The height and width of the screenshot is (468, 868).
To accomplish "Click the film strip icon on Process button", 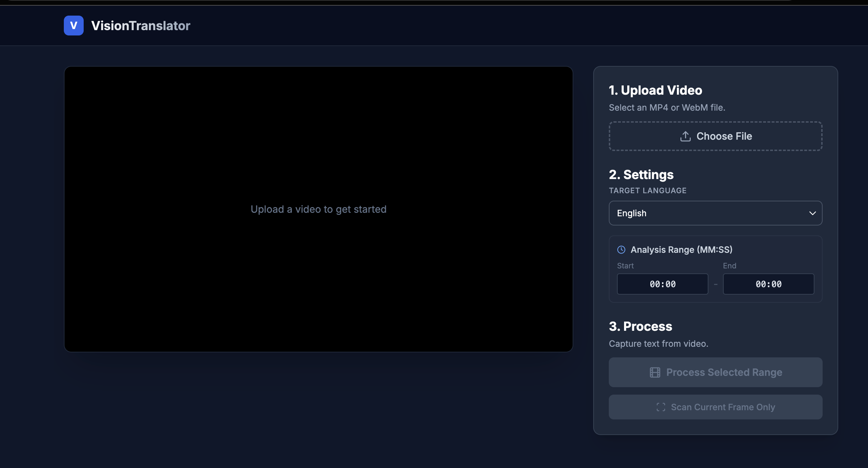I will coord(655,372).
